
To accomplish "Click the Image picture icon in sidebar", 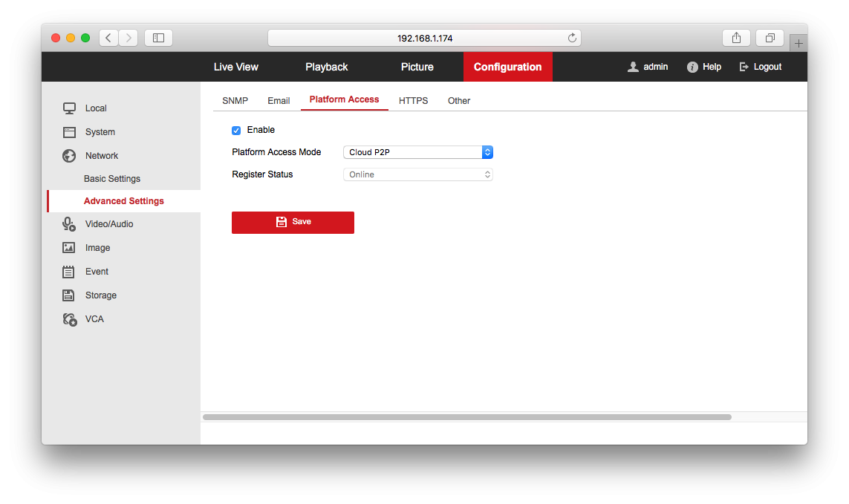I will pyautogui.click(x=69, y=248).
